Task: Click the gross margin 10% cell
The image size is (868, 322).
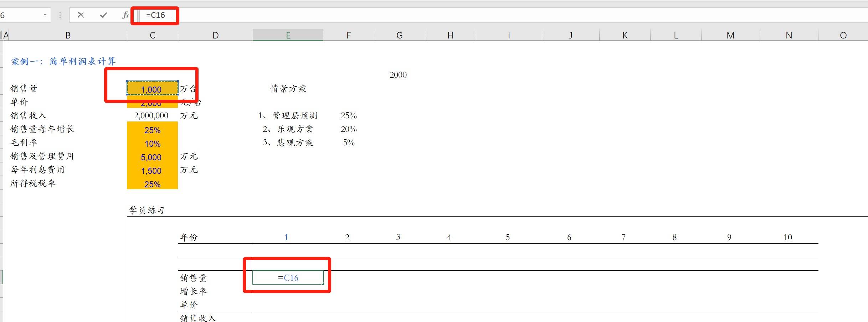Action: (152, 144)
